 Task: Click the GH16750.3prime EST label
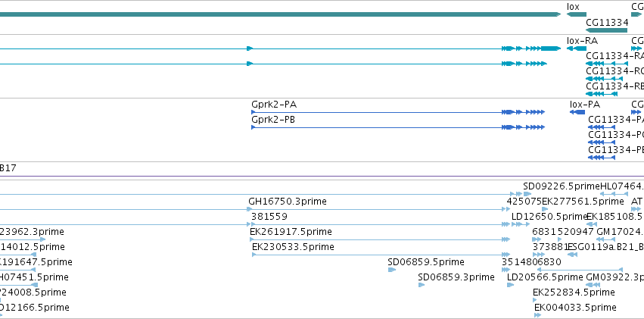point(288,202)
